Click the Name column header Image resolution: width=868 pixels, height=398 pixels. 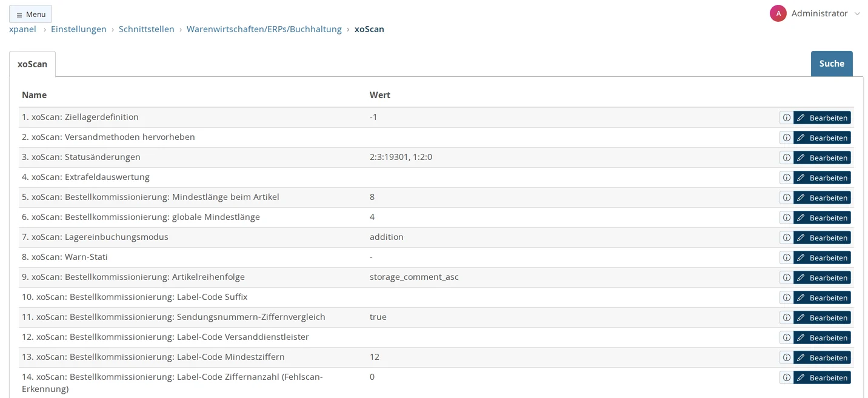click(x=34, y=95)
